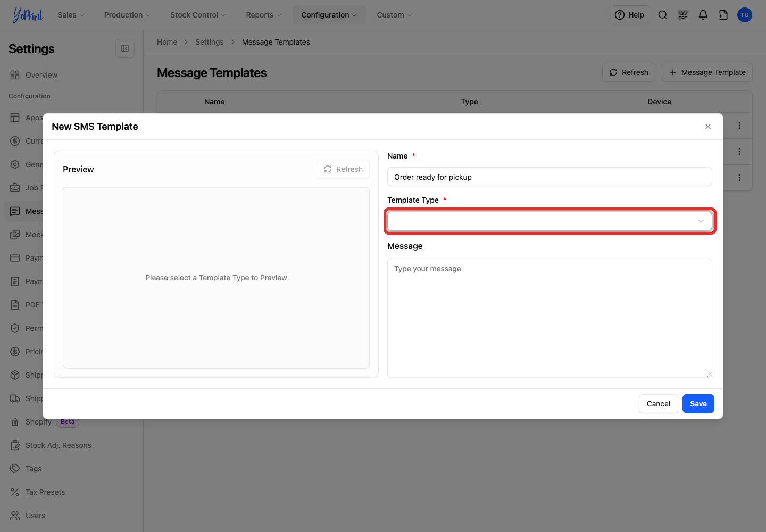The image size is (766, 532).
Task: Click the YoPrint logo
Action: coord(28,15)
